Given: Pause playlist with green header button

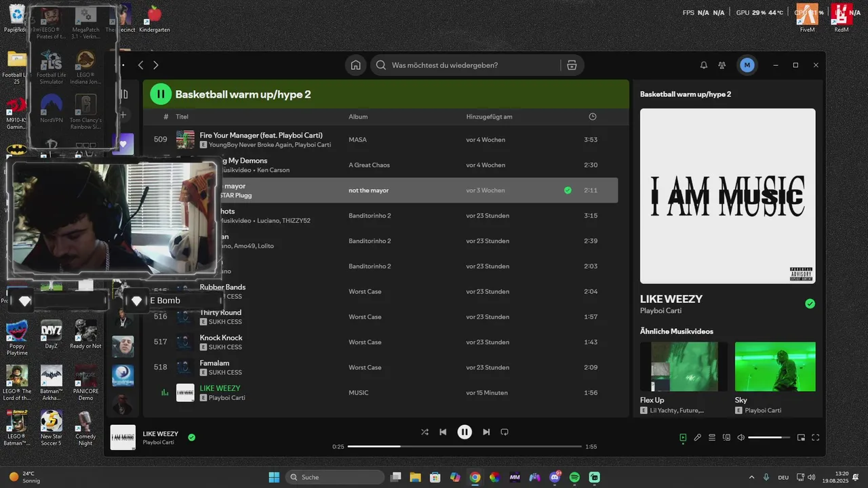Looking at the screenshot, I should (161, 94).
